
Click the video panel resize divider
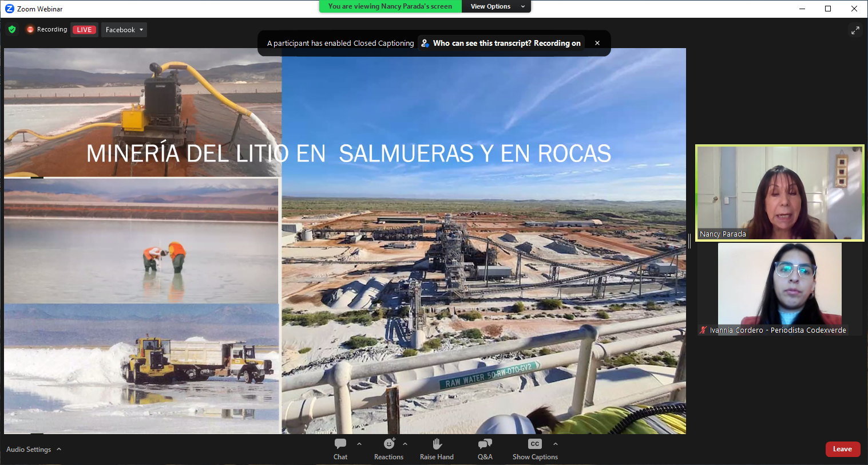(689, 241)
